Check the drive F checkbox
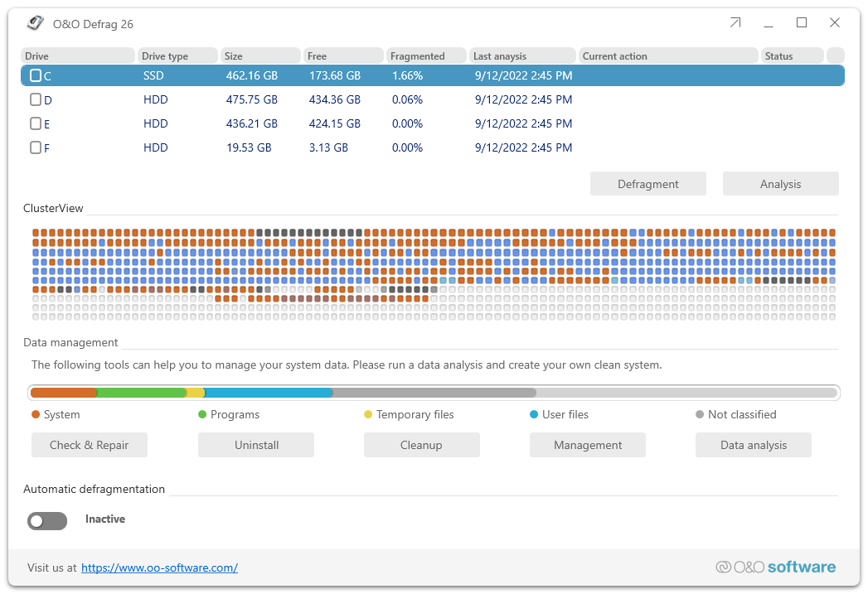Screen dimensions: 868x594 35,147
